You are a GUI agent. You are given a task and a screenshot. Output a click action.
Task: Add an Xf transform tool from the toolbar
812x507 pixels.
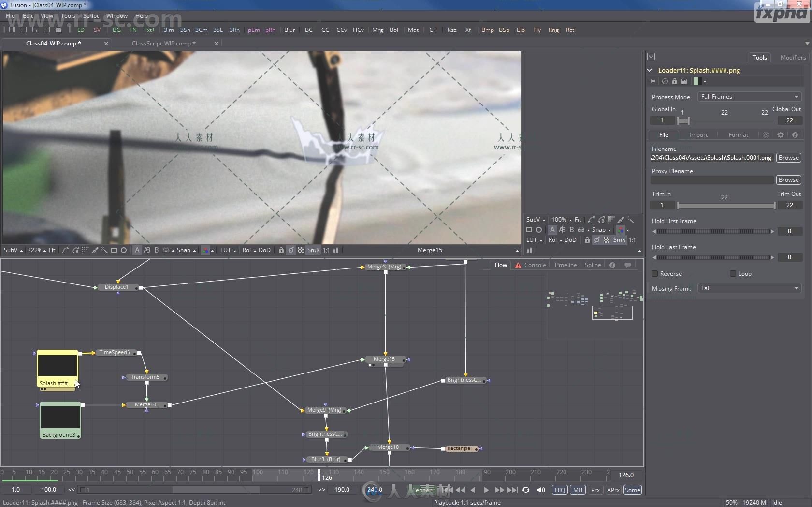point(468,30)
